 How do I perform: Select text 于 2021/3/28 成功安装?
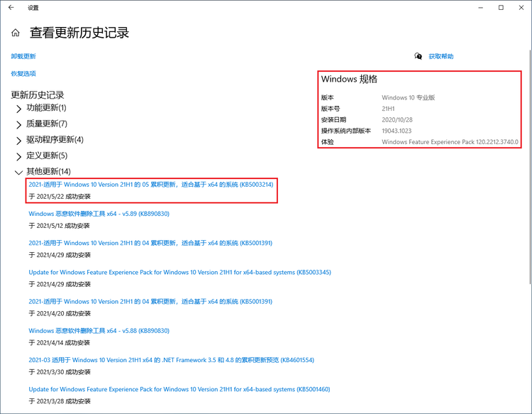coord(60,401)
